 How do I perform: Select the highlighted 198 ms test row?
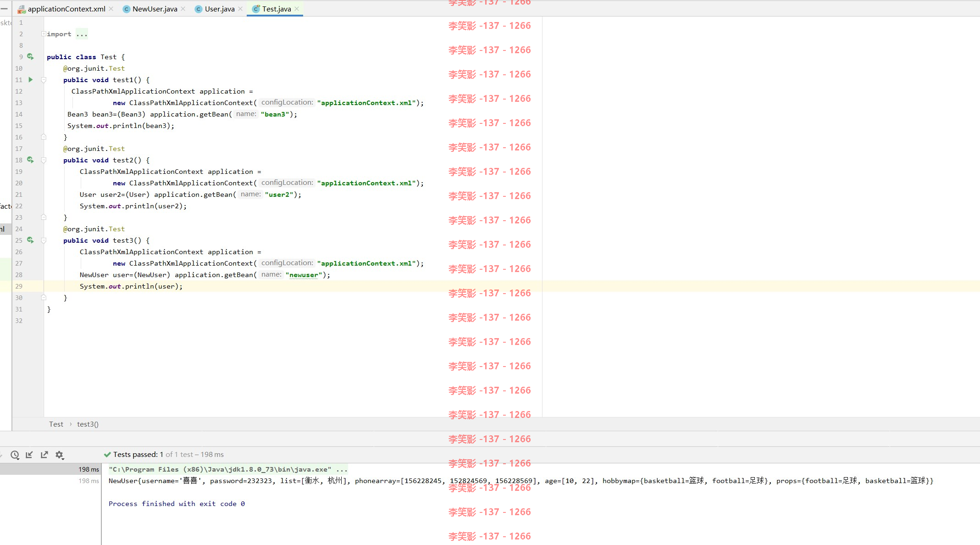point(50,469)
